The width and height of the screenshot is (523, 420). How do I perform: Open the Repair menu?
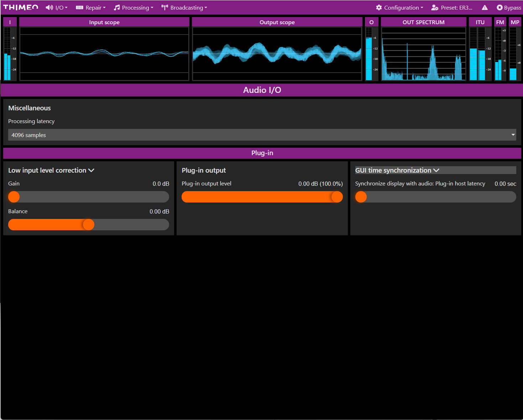(x=91, y=7)
